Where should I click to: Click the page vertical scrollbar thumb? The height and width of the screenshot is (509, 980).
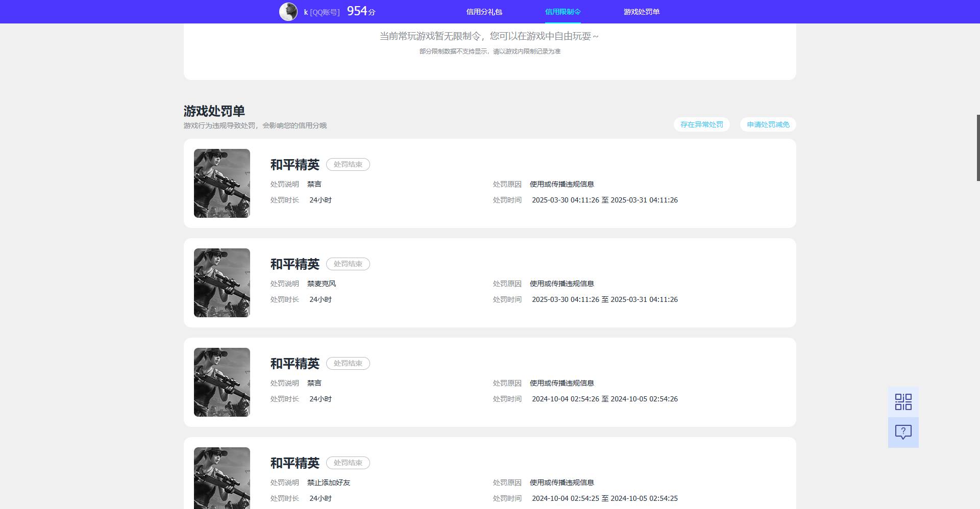point(978,148)
